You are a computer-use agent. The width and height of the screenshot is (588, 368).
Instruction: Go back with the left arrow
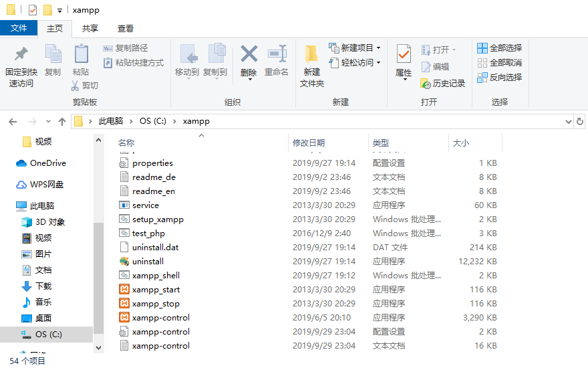tap(13, 122)
